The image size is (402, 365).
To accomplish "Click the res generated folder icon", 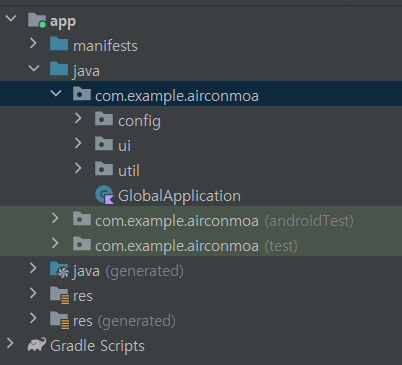I will [x=60, y=320].
